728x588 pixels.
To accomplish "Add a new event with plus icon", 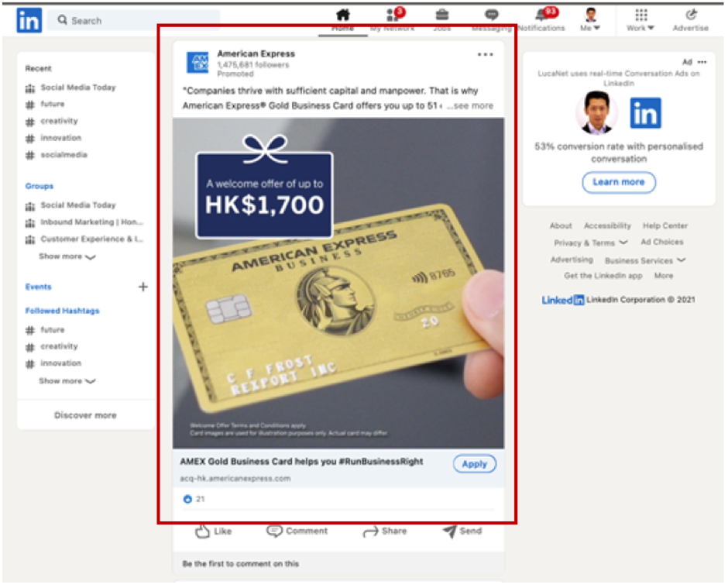I will click(x=143, y=287).
